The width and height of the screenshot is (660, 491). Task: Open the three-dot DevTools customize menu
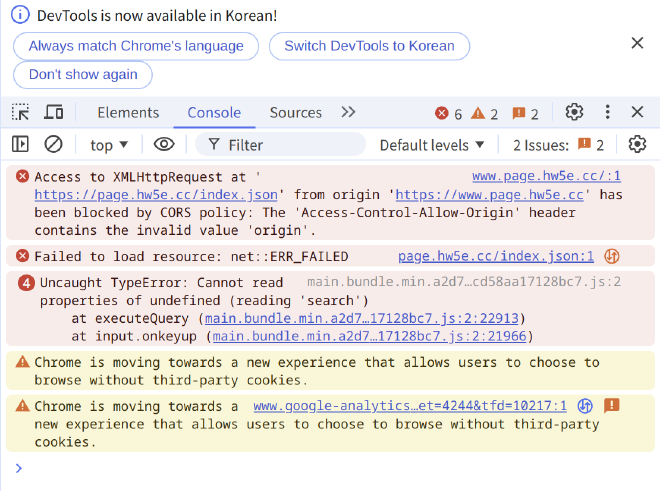click(x=607, y=112)
